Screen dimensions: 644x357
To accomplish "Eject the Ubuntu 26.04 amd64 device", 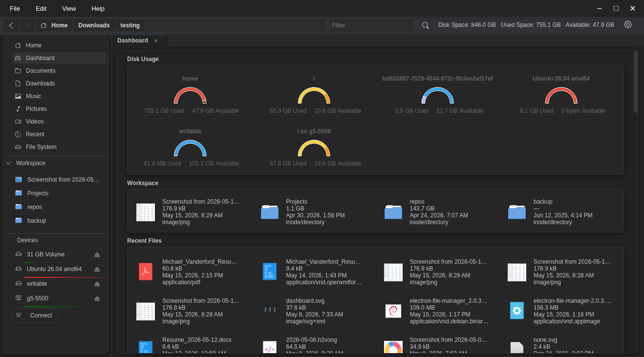I will [97, 269].
